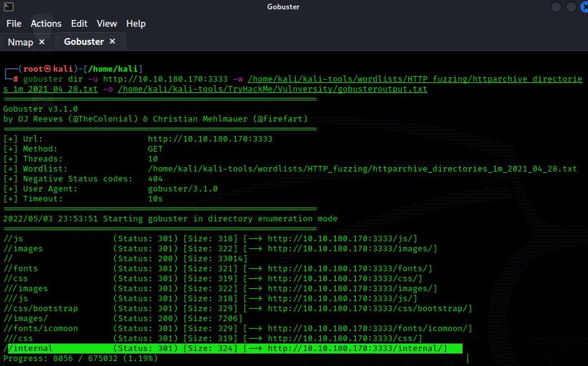Click the Progress status line
The height and width of the screenshot is (366, 588).
pos(81,359)
